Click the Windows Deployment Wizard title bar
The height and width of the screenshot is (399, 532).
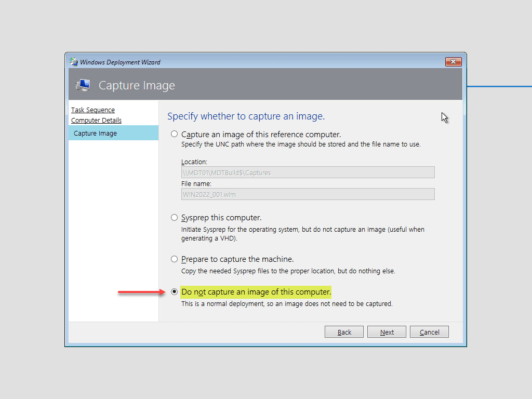coord(260,61)
